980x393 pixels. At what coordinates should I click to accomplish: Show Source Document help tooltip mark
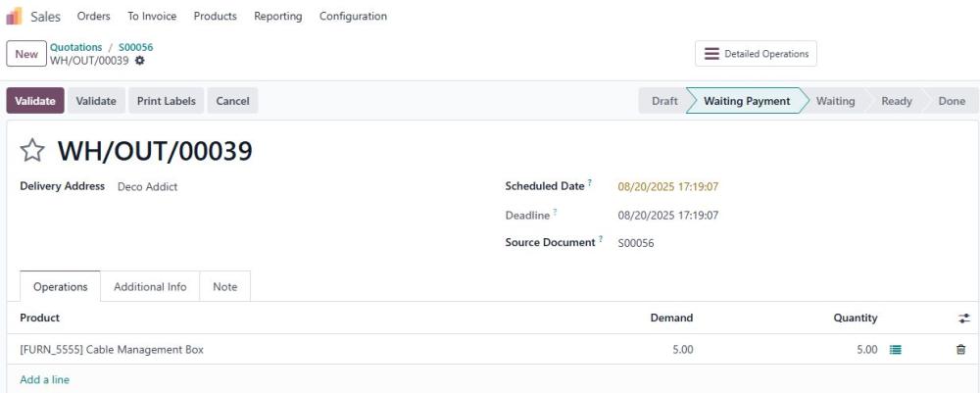tap(601, 239)
